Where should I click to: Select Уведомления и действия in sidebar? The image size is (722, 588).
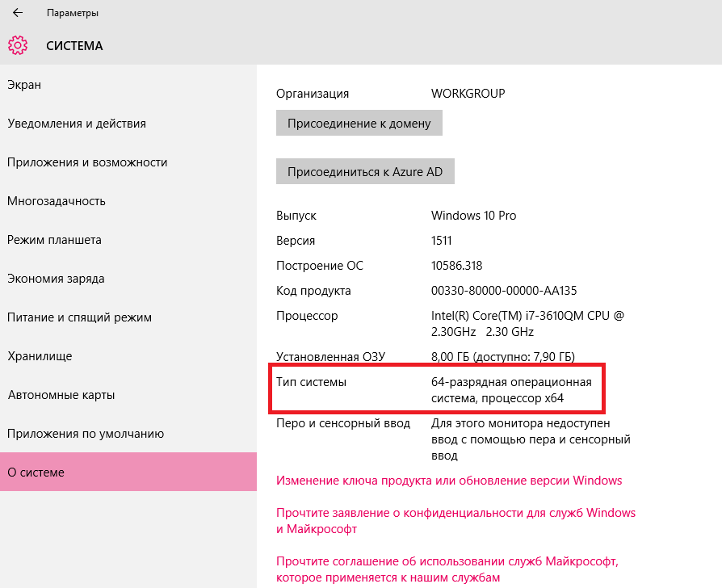(77, 124)
